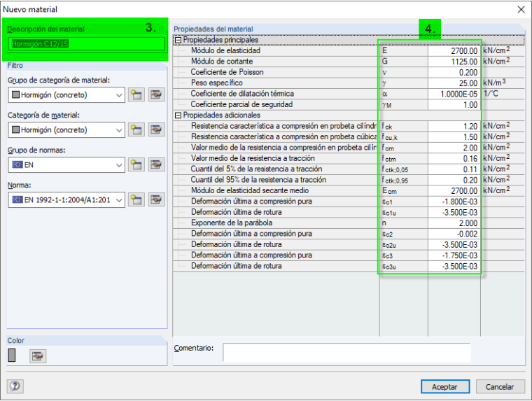
Task: Click new-entry icon beside Grupo de normas
Action: point(136,165)
